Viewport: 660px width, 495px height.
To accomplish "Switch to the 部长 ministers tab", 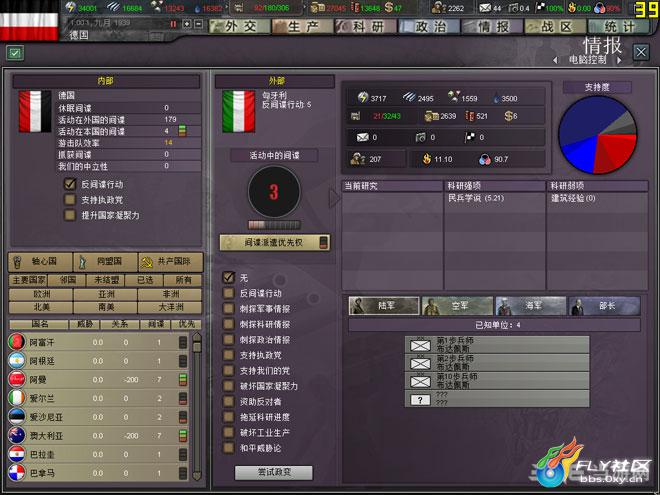I will pos(604,306).
